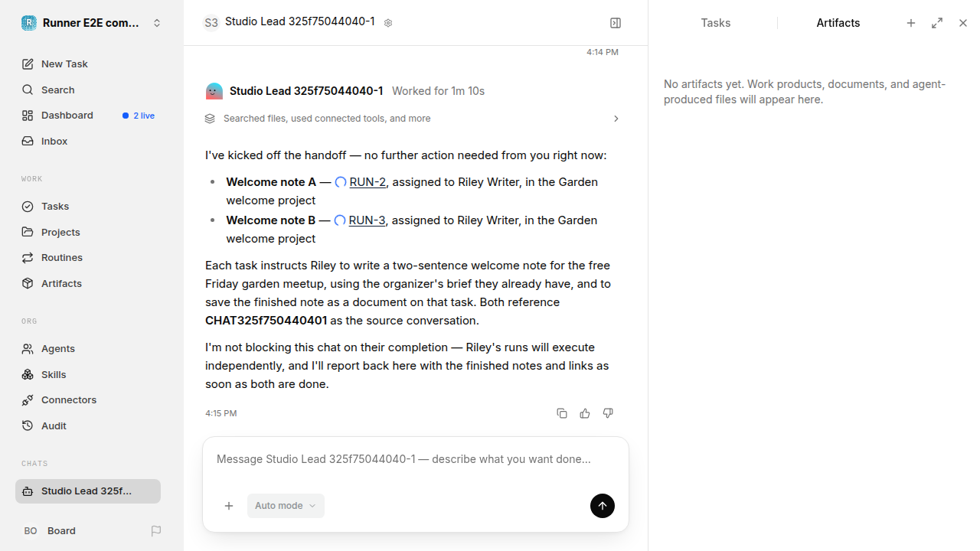This screenshot has height=551, width=980.
Task: Open the Inbox
Action: [x=88, y=142]
